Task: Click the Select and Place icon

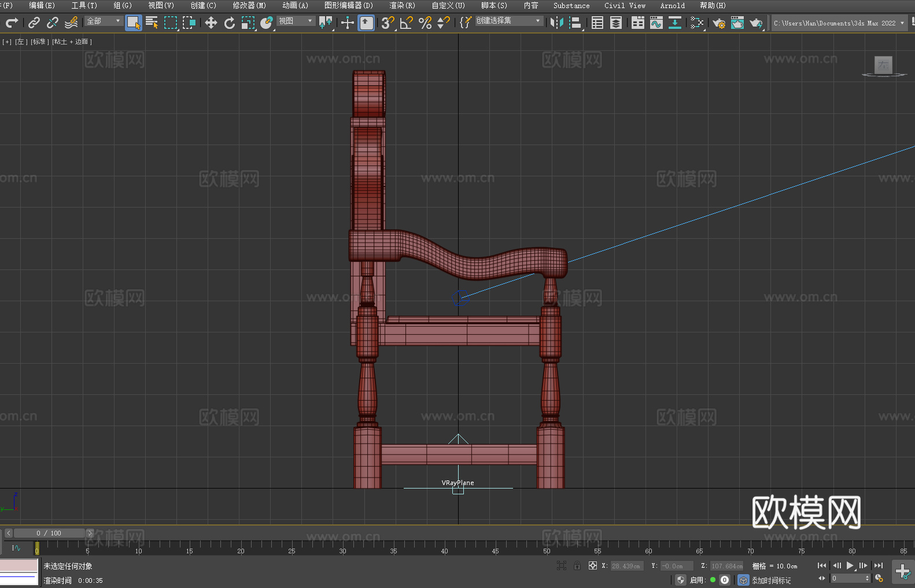Action: click(267, 23)
